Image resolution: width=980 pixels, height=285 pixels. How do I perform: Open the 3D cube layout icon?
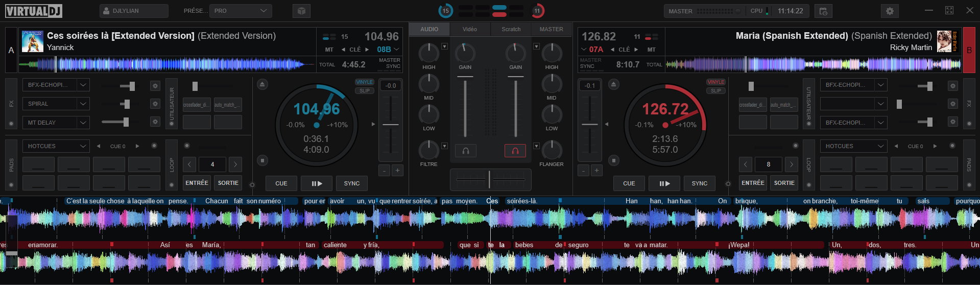(x=301, y=11)
